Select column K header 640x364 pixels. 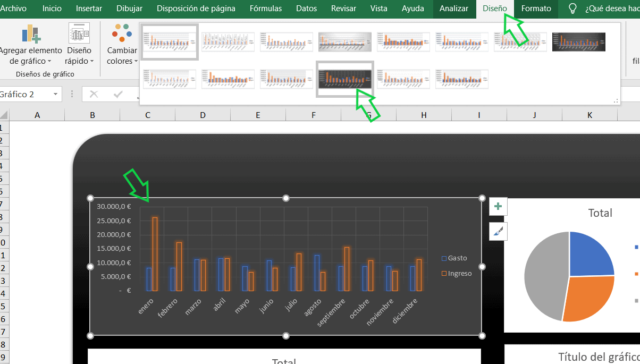(x=590, y=115)
